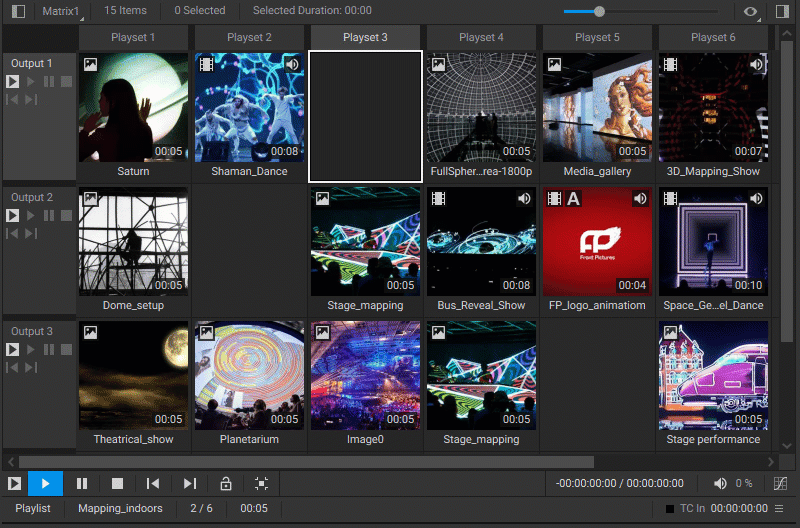
Task: Select the Playset 6 column header
Action: [x=713, y=37]
